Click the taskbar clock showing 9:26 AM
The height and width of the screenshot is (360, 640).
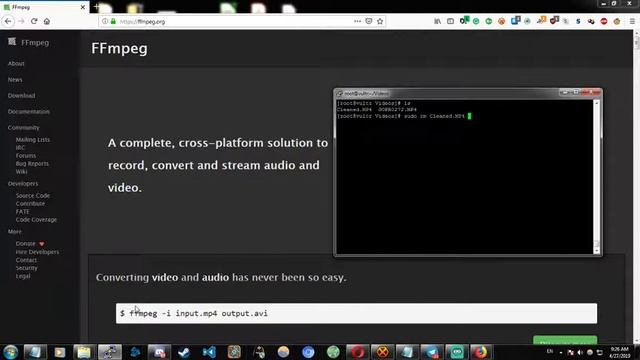[620, 352]
